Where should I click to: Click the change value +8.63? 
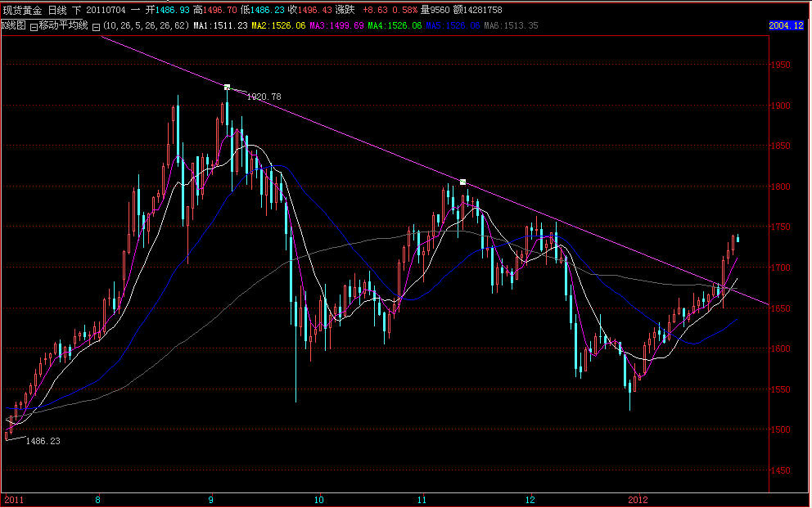[x=375, y=10]
